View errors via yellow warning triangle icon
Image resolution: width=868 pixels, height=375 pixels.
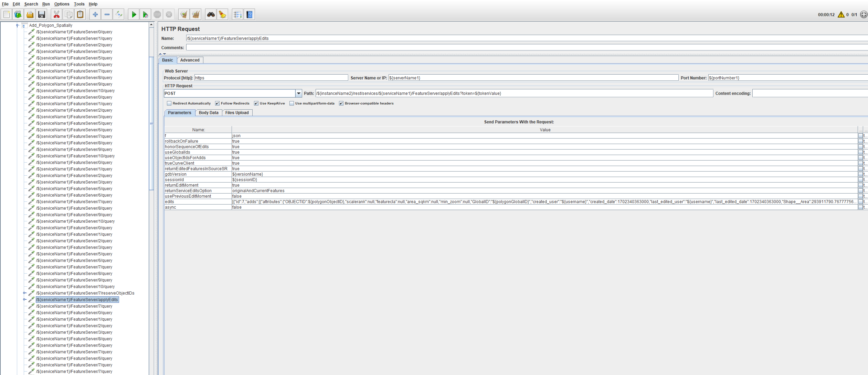[x=841, y=14]
